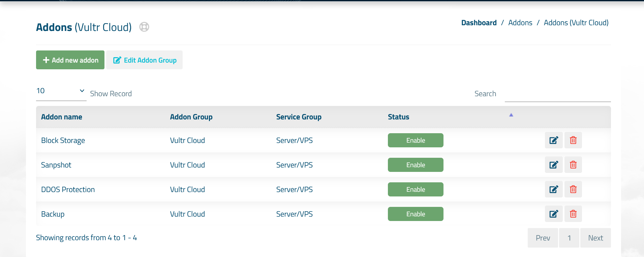Click Add new addon button
Viewport: 644px width, 257px height.
pyautogui.click(x=70, y=60)
